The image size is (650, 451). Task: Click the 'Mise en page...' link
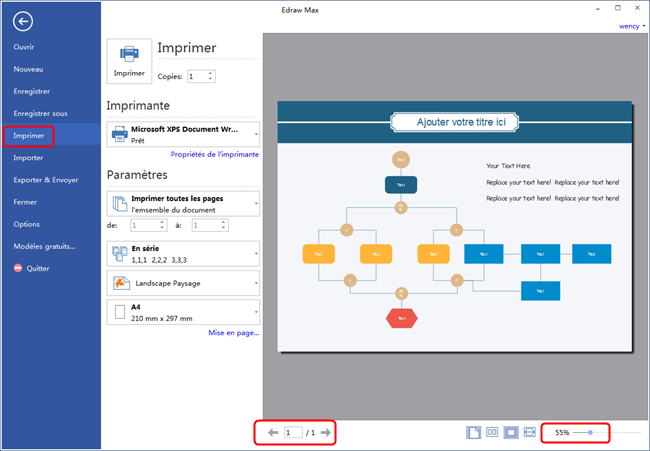[x=233, y=332]
